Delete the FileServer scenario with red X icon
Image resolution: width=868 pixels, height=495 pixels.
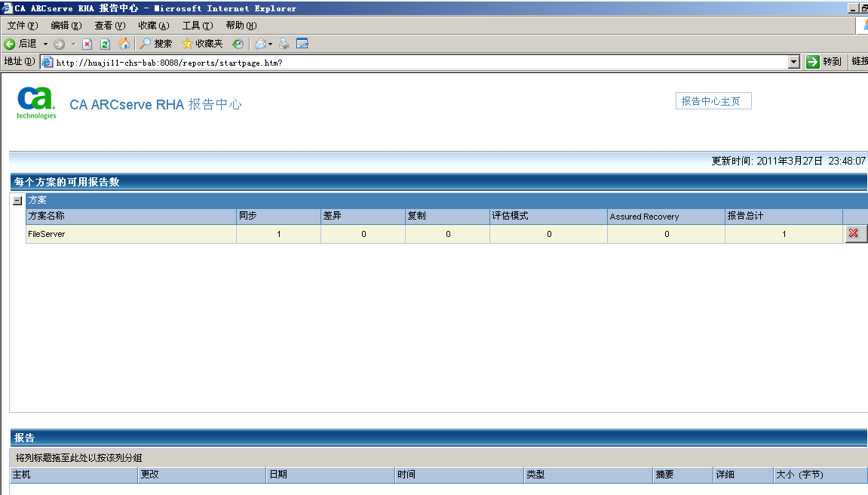point(854,234)
